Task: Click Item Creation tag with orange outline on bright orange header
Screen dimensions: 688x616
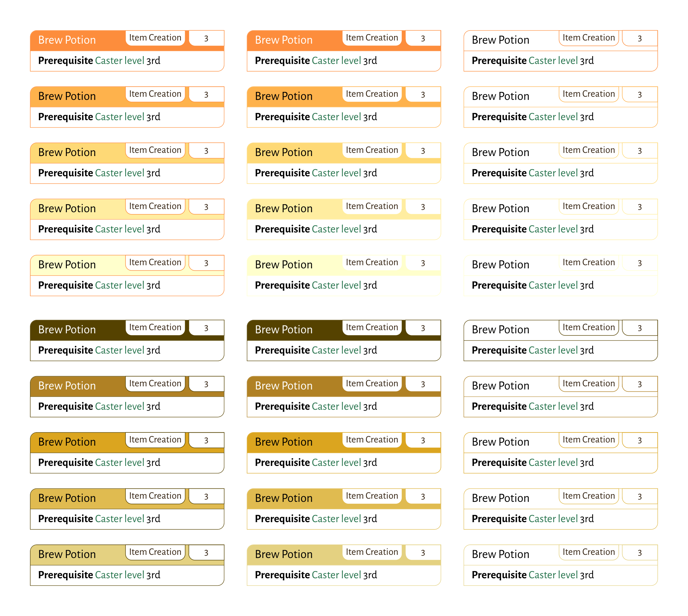Action: pos(155,38)
